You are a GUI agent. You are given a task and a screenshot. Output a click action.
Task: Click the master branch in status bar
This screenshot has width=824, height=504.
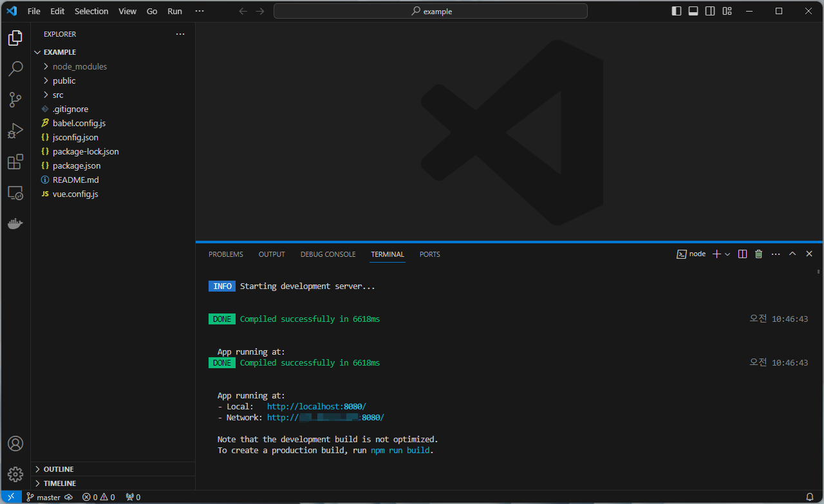point(43,497)
